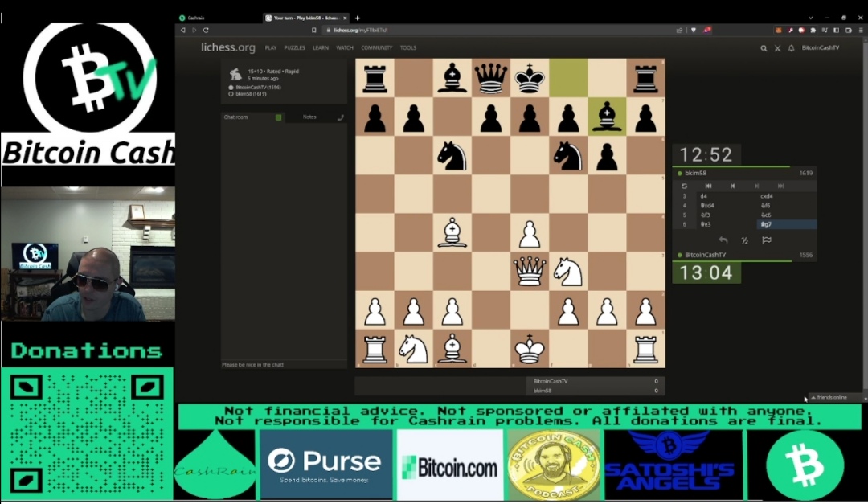Viewport: 868px width, 504px height.
Task: Open the Brave shields icon
Action: [x=693, y=31]
